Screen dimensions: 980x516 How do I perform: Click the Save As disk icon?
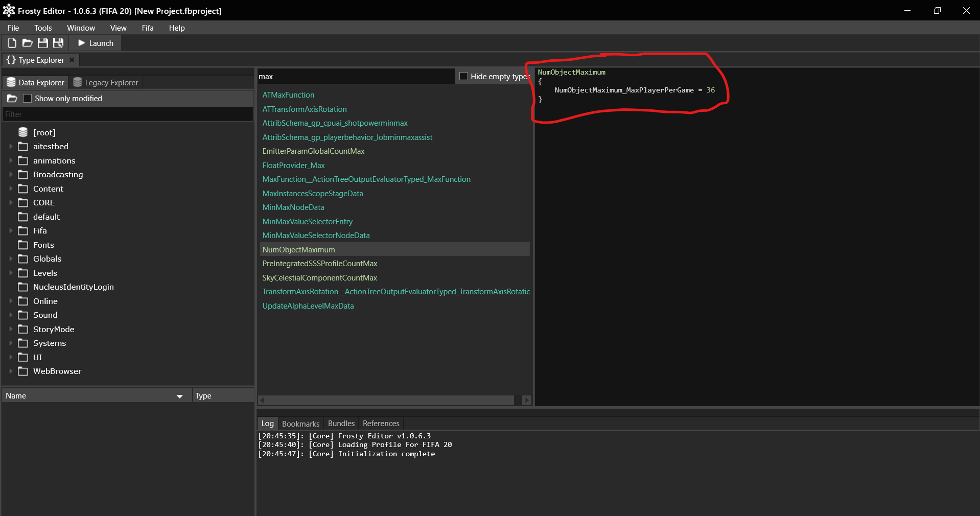[x=58, y=43]
